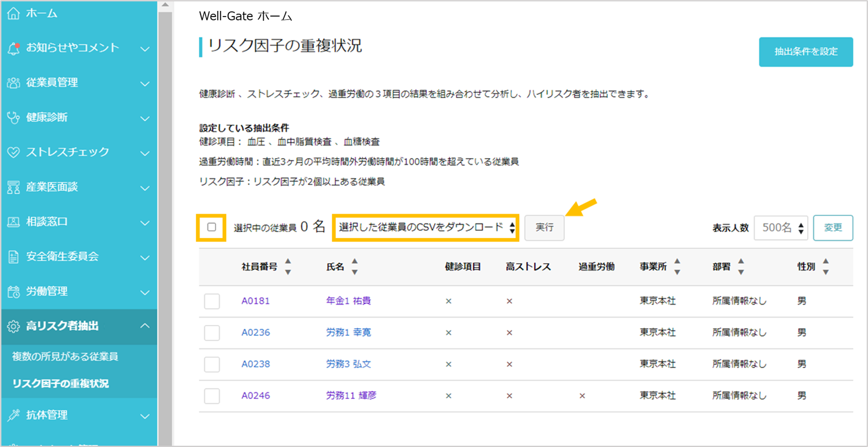Screen dimensions: 868x447
Task: Click 高ストレス column header
Action: 528,266
